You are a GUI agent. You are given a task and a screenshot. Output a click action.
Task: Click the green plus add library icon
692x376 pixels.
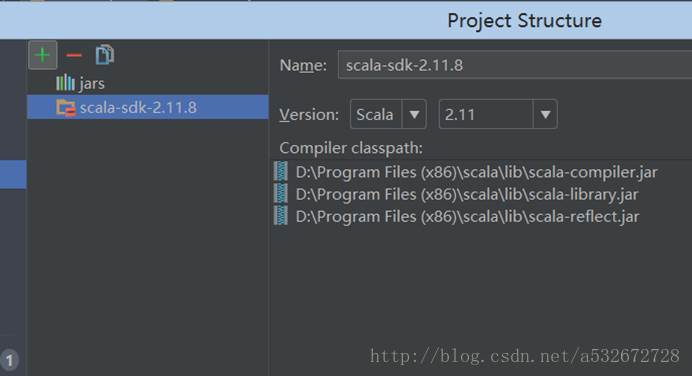click(42, 55)
